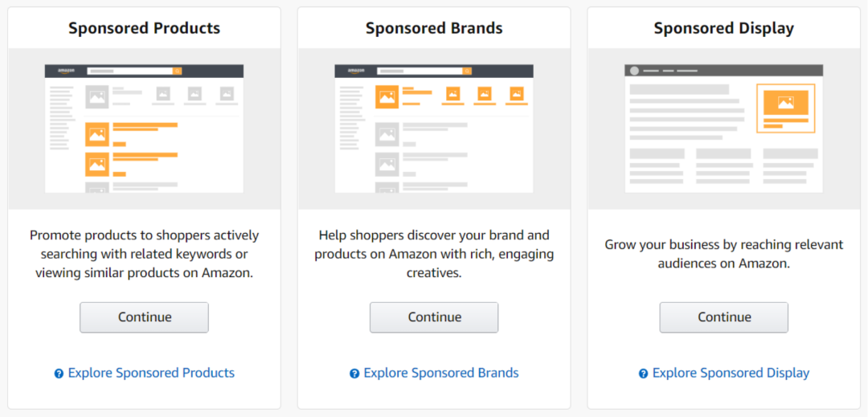Image resolution: width=868 pixels, height=417 pixels.
Task: Open the Explore Sponsored Products link
Action: [x=151, y=374]
